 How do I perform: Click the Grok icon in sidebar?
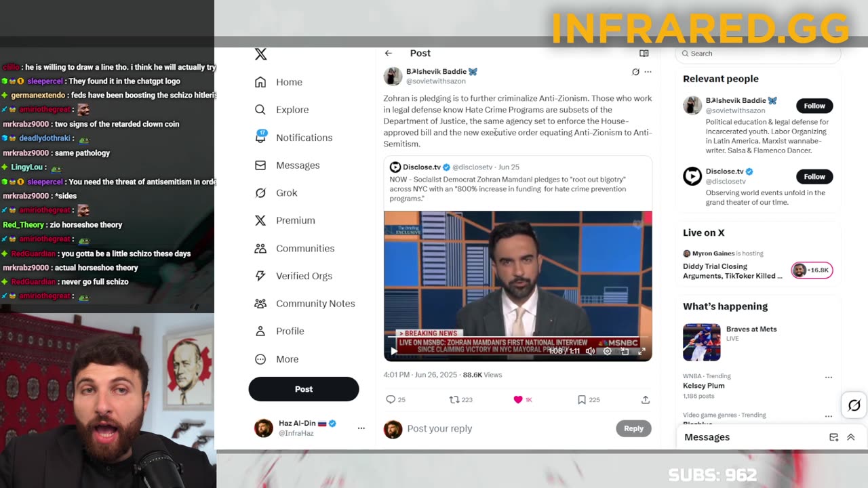point(260,193)
